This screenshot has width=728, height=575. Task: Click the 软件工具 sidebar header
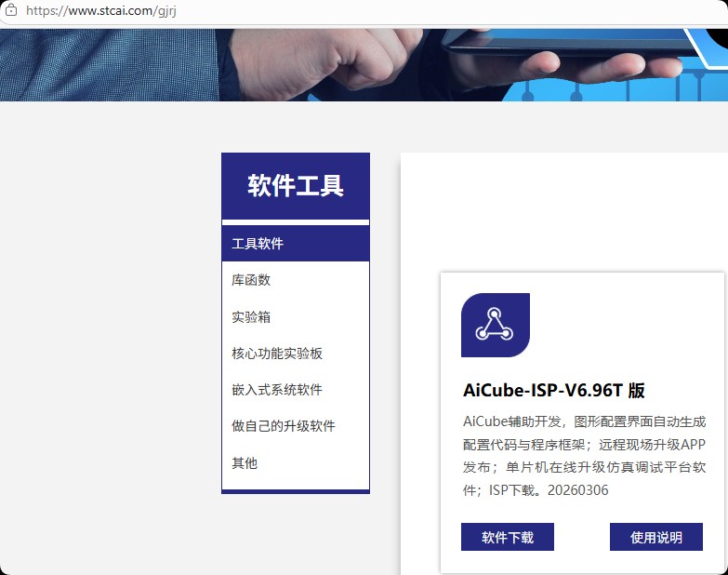(x=296, y=186)
